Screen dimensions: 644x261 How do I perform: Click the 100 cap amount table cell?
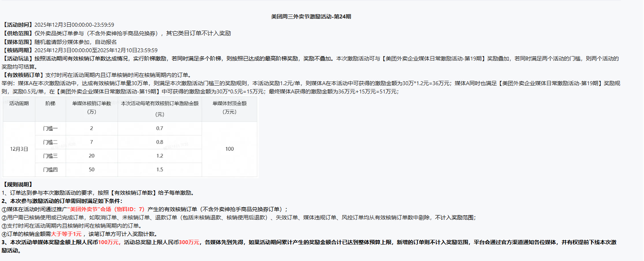[x=229, y=149]
